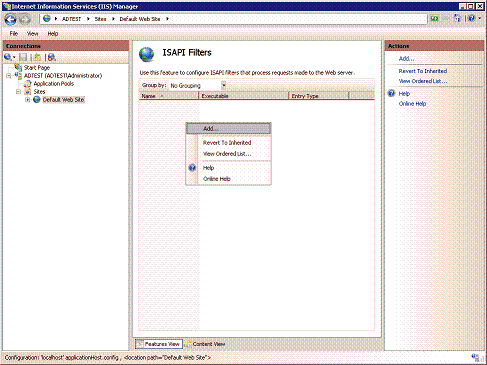The height and width of the screenshot is (365, 487).
Task: Collapse the Sites tree node
Action: [x=18, y=92]
